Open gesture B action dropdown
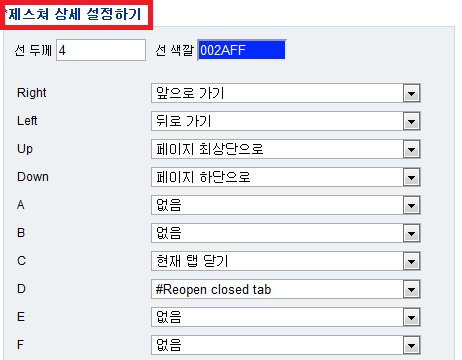The image size is (462, 360). 411,233
